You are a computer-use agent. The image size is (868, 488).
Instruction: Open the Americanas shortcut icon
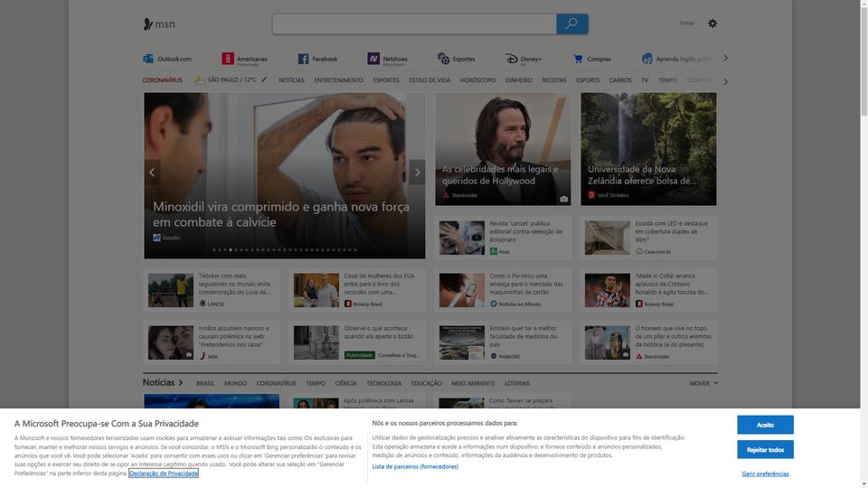coord(228,59)
